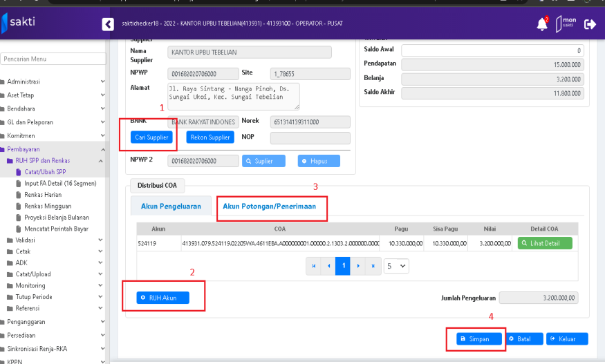
Task: Go to next page of COA table
Action: pos(357,265)
